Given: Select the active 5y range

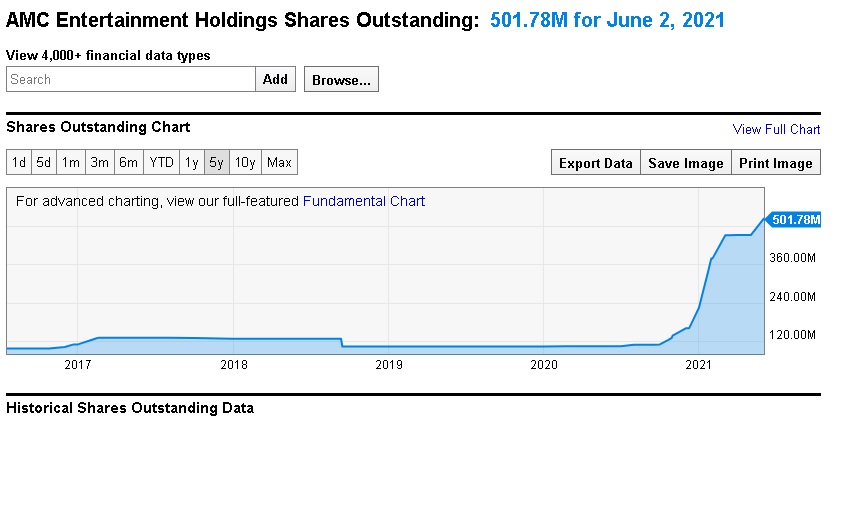Looking at the screenshot, I should 217,162.
